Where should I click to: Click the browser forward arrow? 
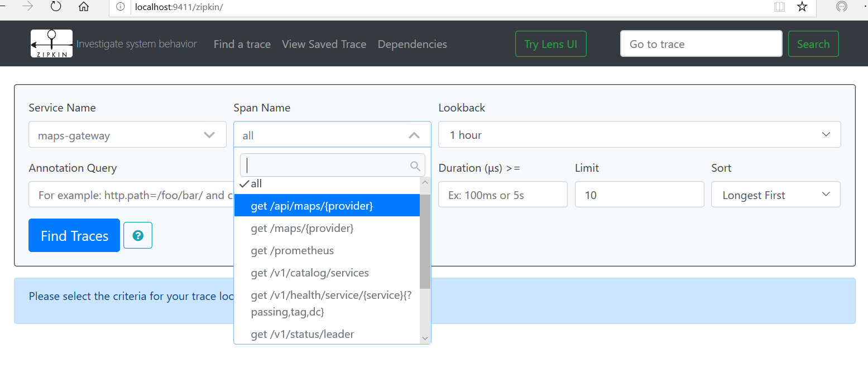pos(28,7)
